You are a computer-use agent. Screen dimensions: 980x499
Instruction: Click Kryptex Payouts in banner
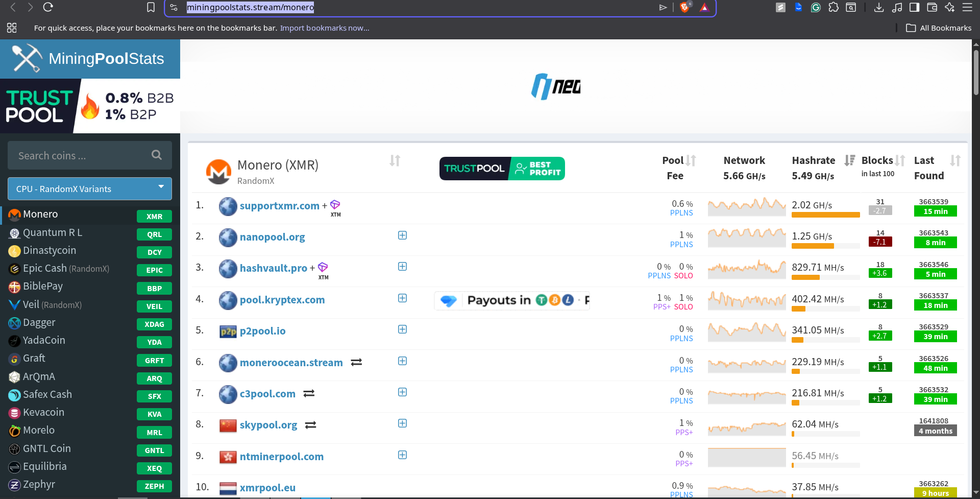coord(512,300)
